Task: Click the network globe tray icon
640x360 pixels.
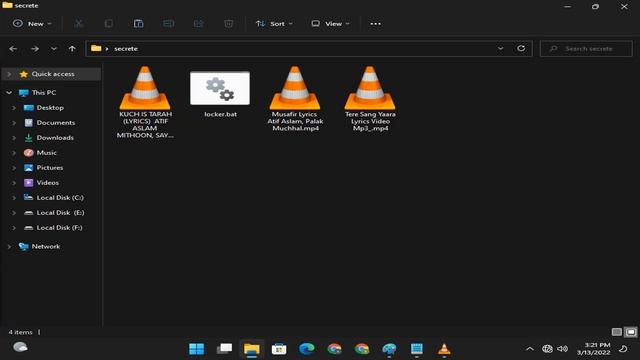Action: [x=547, y=349]
